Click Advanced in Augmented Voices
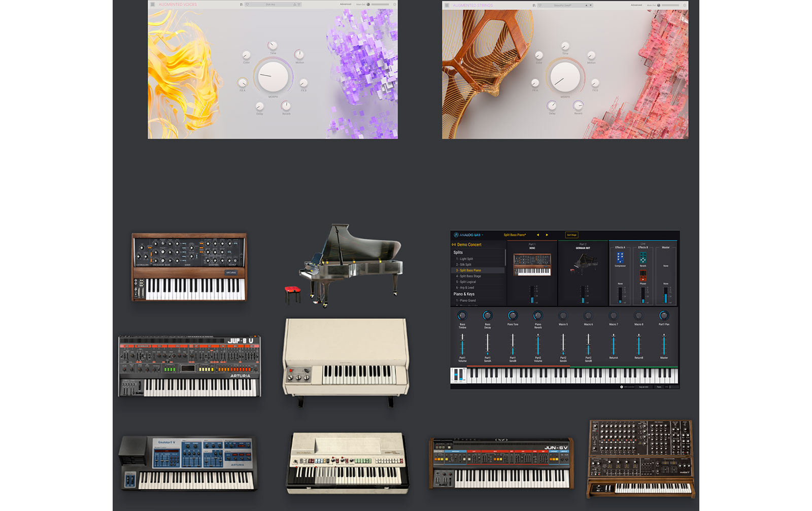This screenshot has height=511, width=812. tap(346, 4)
